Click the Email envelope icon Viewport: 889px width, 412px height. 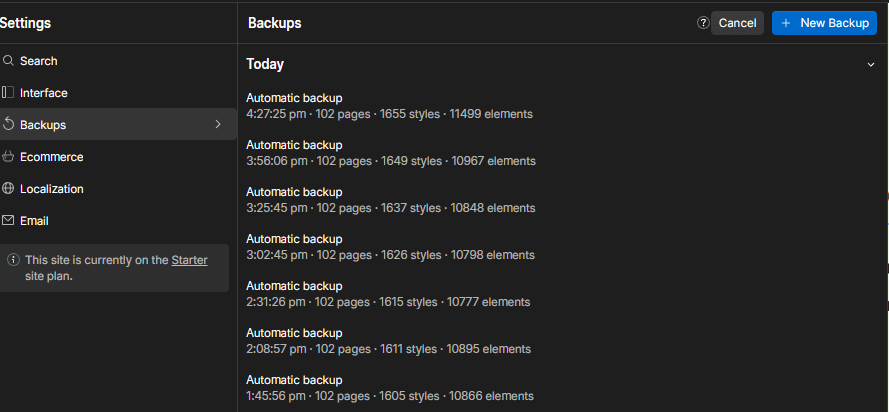(8, 220)
